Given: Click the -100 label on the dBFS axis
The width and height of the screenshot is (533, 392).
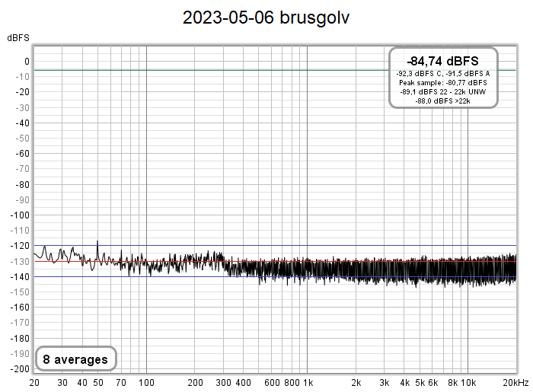Looking at the screenshot, I should (19, 215).
